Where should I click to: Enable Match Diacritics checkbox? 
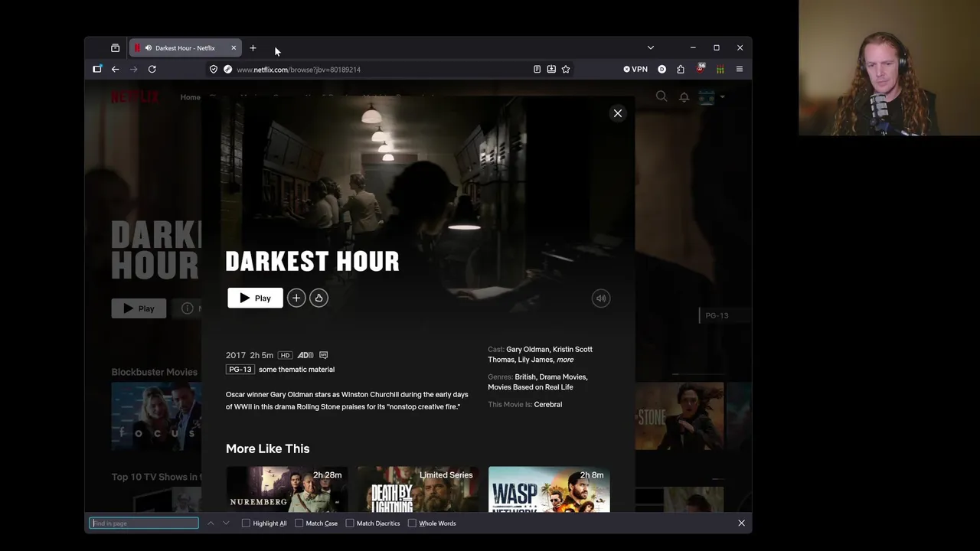pyautogui.click(x=350, y=523)
